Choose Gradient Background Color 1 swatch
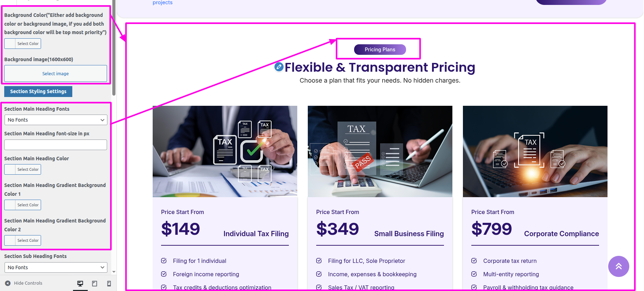Viewport: 644px width, 291px height. 23,205
